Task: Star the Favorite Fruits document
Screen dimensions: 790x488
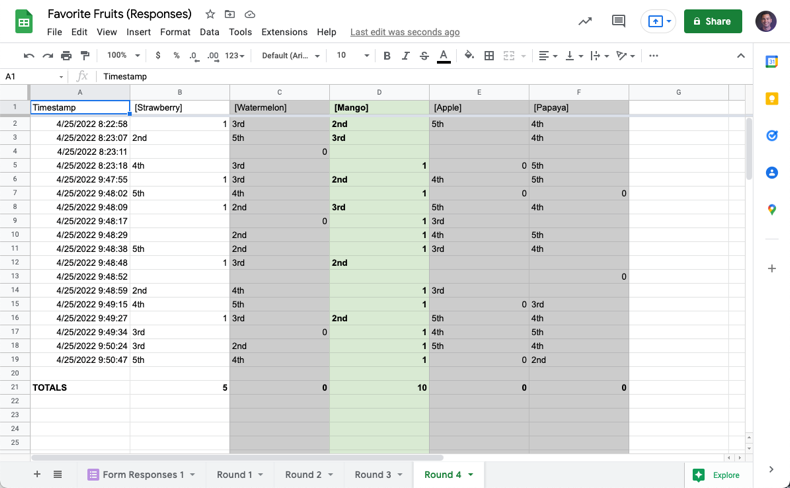Action: pyautogui.click(x=210, y=14)
